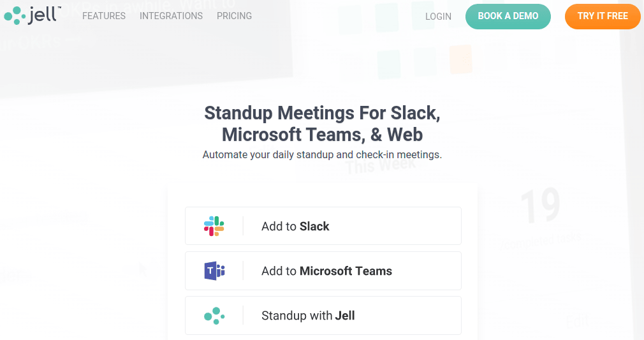Click the colorful Slack logo icon
The image size is (644, 340).
(214, 226)
